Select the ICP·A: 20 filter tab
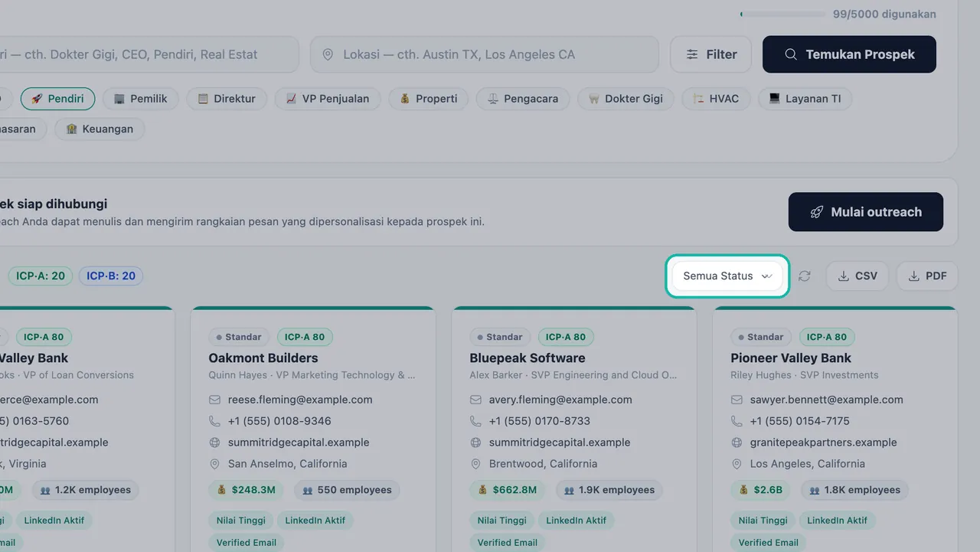The width and height of the screenshot is (980, 552). click(41, 276)
